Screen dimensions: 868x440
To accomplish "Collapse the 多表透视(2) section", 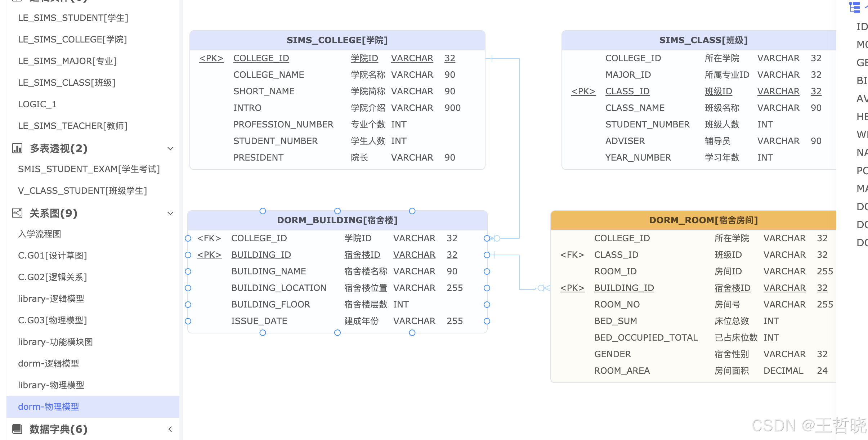I will coord(170,148).
